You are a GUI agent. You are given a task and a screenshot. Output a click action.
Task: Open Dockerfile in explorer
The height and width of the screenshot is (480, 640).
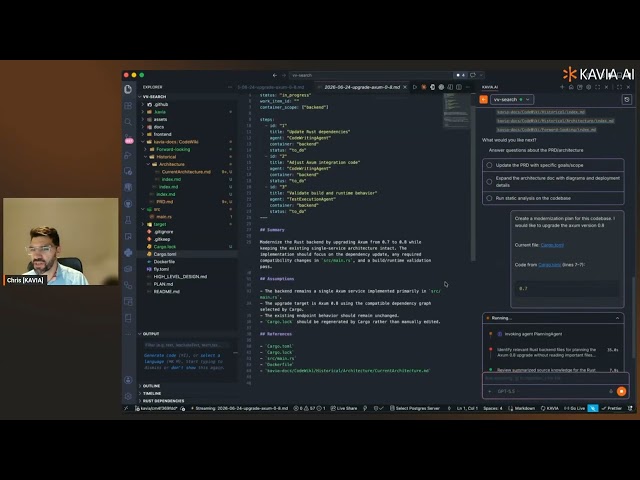click(164, 262)
